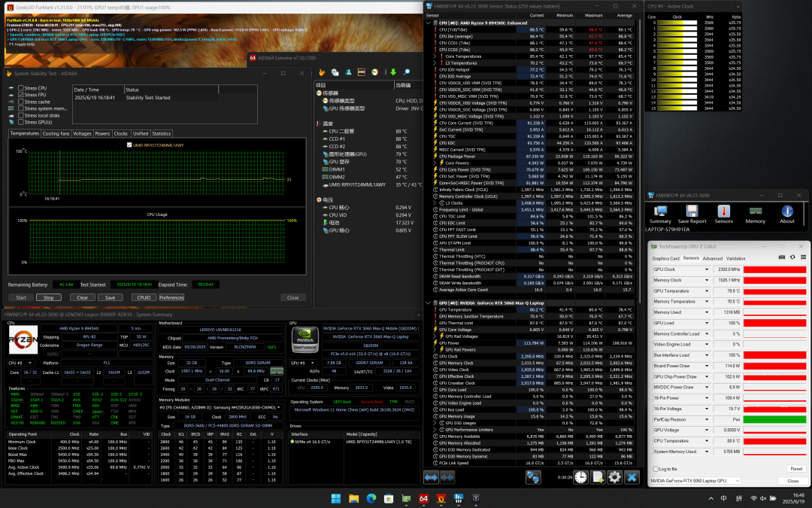Enable Stress local disks checkbox
Image resolution: width=812 pixels, height=508 pixels.
click(x=21, y=115)
